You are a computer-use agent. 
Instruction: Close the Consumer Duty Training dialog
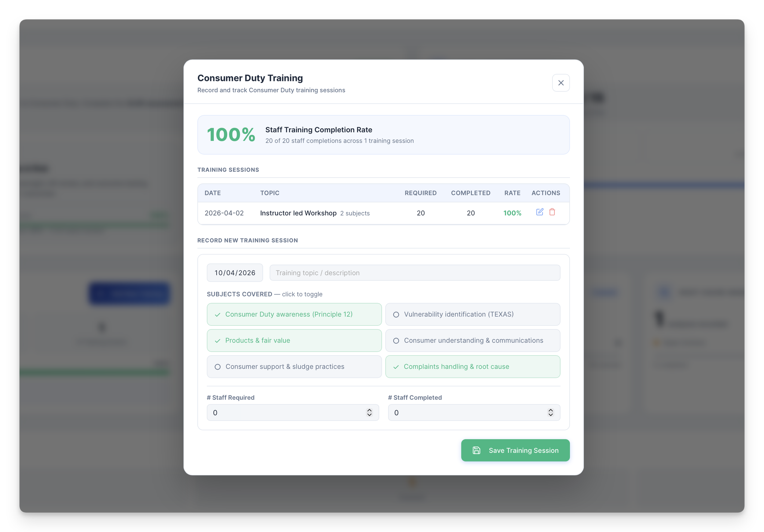coord(561,83)
